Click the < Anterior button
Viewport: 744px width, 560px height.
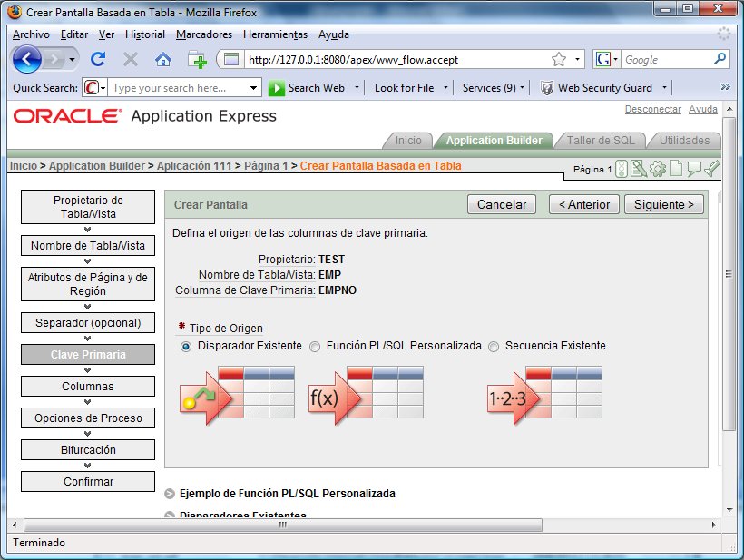584,204
